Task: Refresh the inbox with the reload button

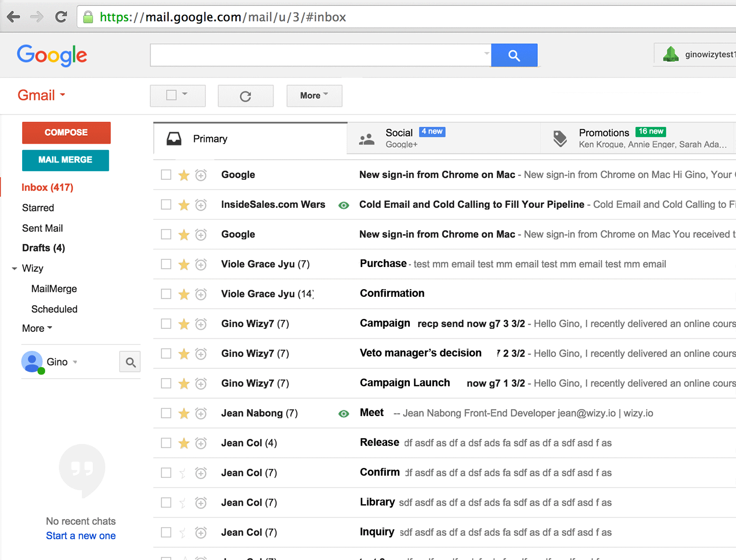Action: (245, 96)
